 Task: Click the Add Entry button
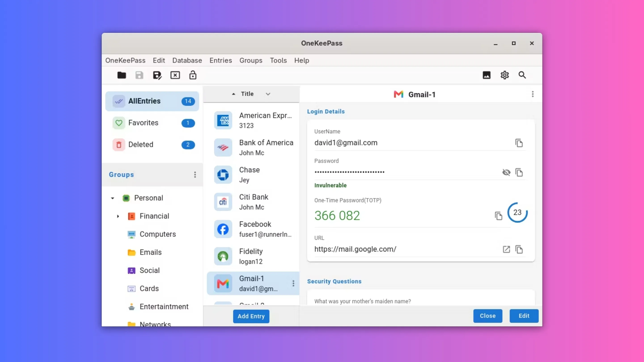coord(251,316)
